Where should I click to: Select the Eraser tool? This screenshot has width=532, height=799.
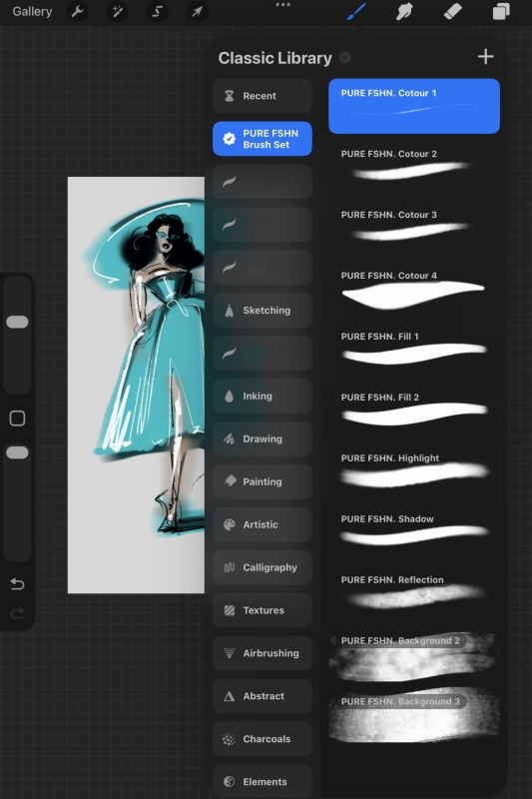[452, 11]
